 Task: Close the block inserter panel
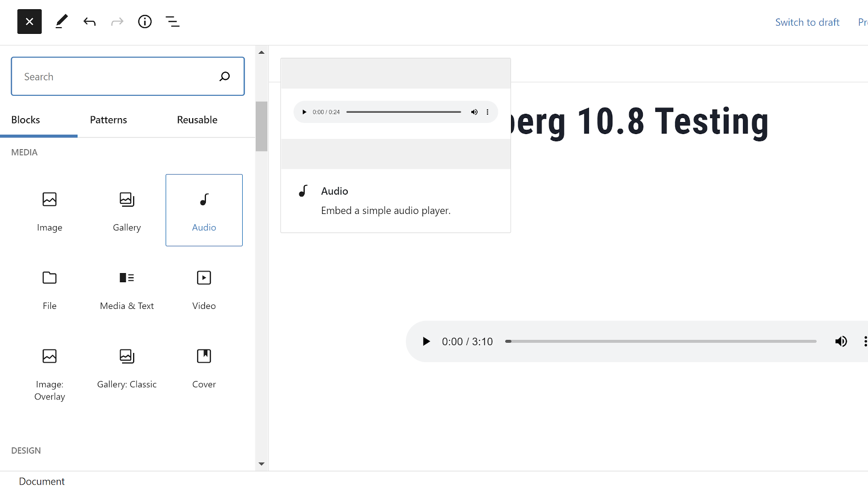tap(29, 21)
